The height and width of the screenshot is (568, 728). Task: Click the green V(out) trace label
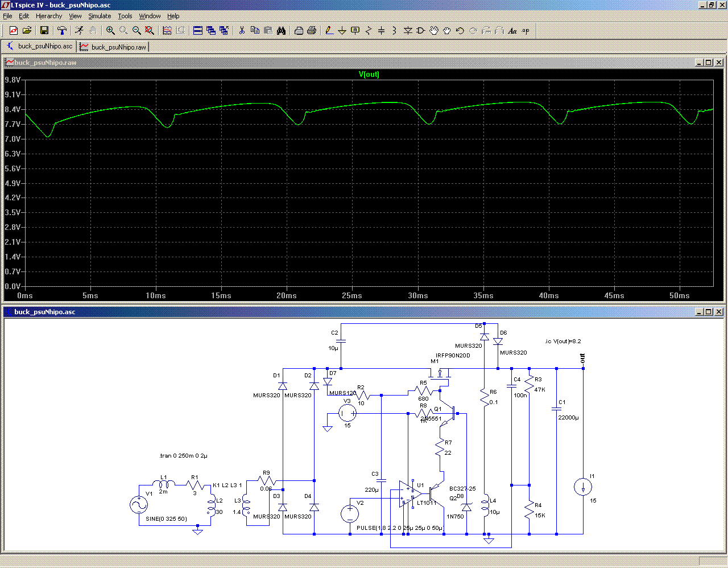tap(369, 75)
